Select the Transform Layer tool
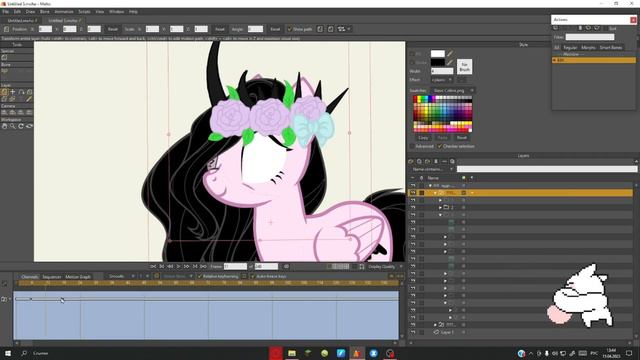This screenshot has height=360, width=640. point(4,92)
